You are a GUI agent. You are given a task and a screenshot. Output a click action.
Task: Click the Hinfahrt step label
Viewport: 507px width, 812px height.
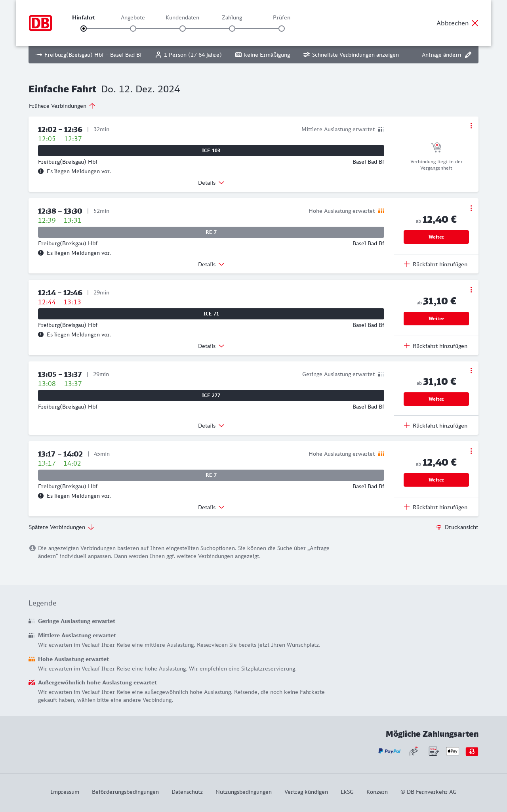click(84, 17)
